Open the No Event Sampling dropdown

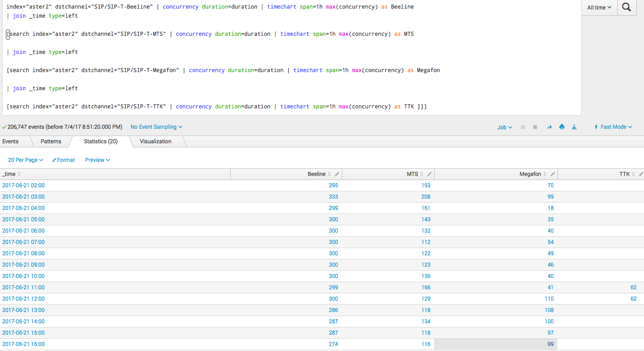(156, 127)
